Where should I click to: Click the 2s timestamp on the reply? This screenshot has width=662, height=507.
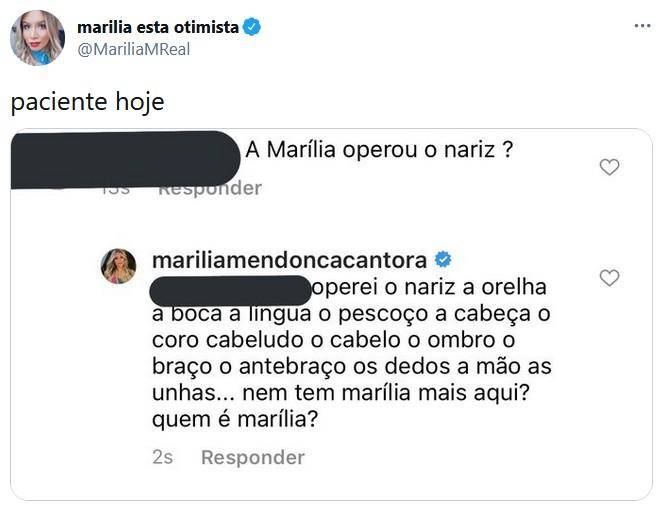coord(163,457)
